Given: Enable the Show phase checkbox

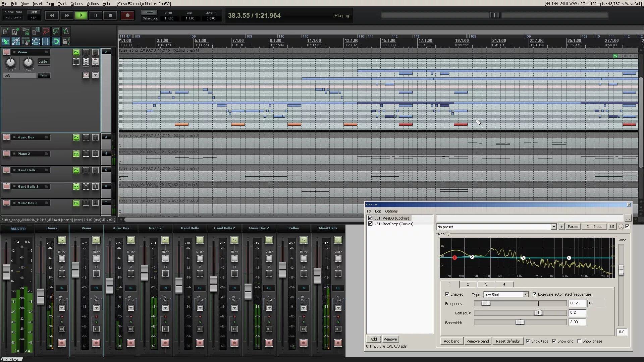Looking at the screenshot, I should [579, 341].
